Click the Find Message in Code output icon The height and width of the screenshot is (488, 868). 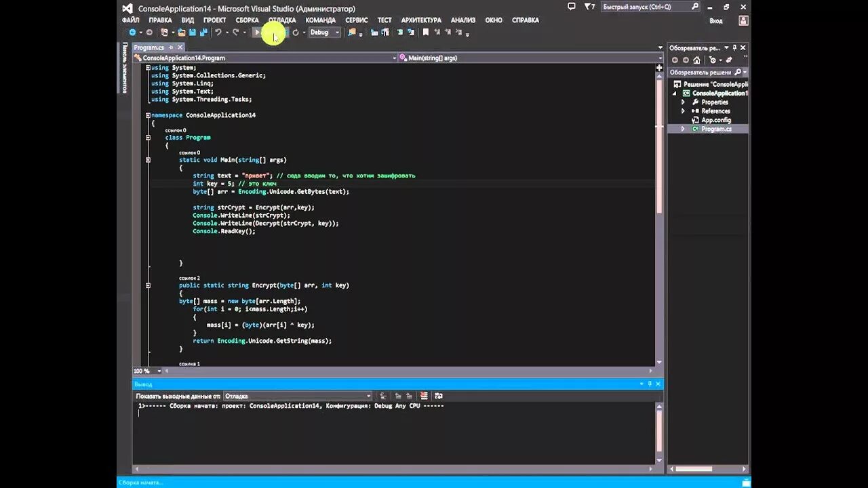[383, 396]
